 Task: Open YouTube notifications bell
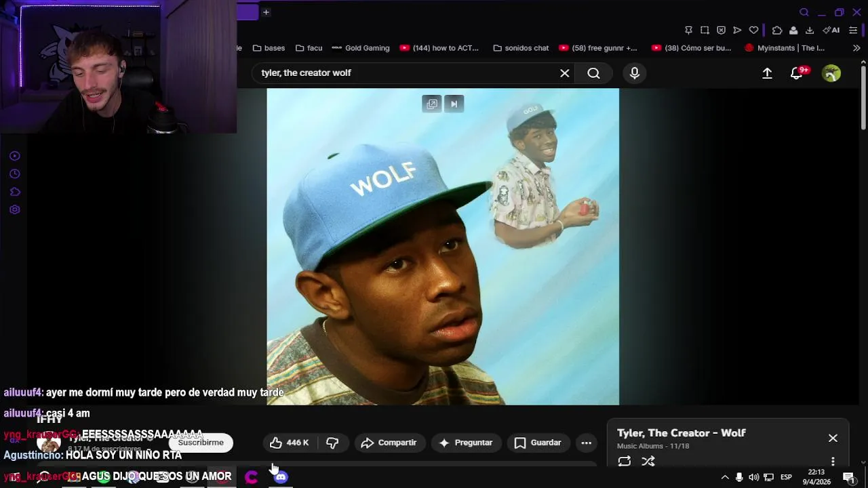coord(797,73)
